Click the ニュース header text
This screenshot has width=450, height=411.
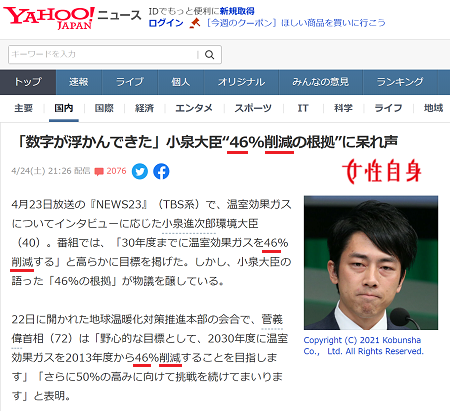point(120,16)
